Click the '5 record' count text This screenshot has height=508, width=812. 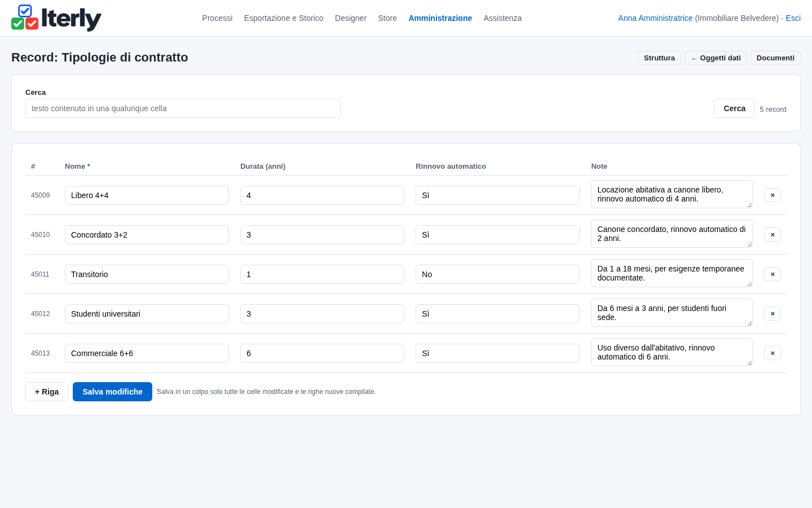point(773,110)
